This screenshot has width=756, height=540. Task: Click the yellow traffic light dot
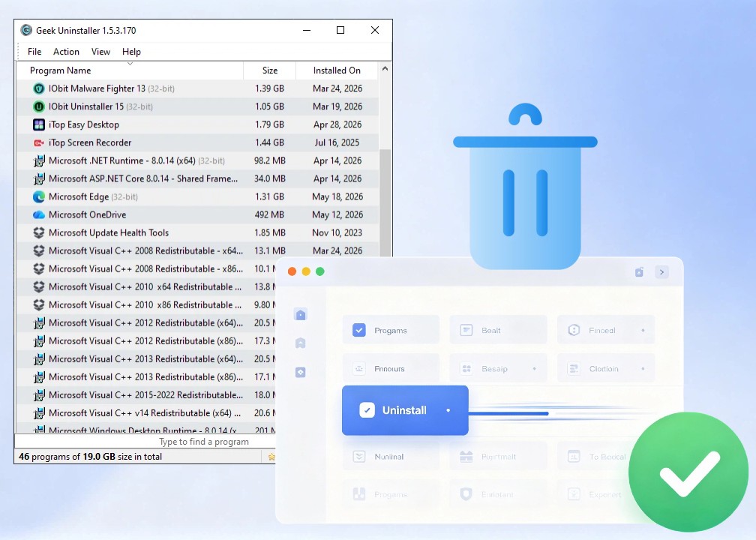[x=306, y=271]
